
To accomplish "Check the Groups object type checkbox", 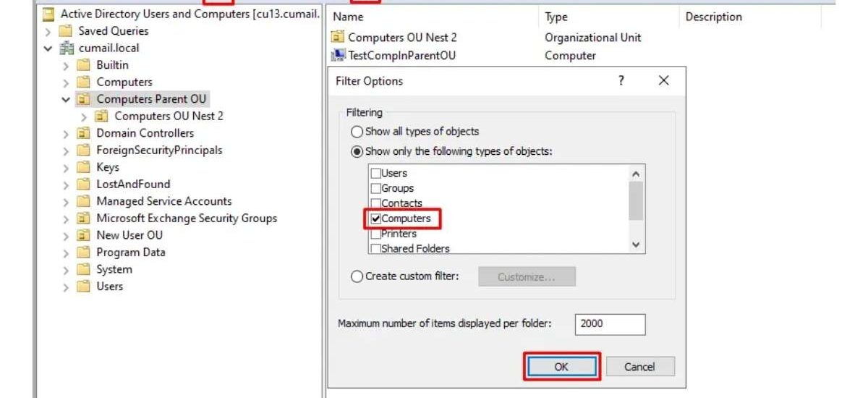I will pos(375,188).
